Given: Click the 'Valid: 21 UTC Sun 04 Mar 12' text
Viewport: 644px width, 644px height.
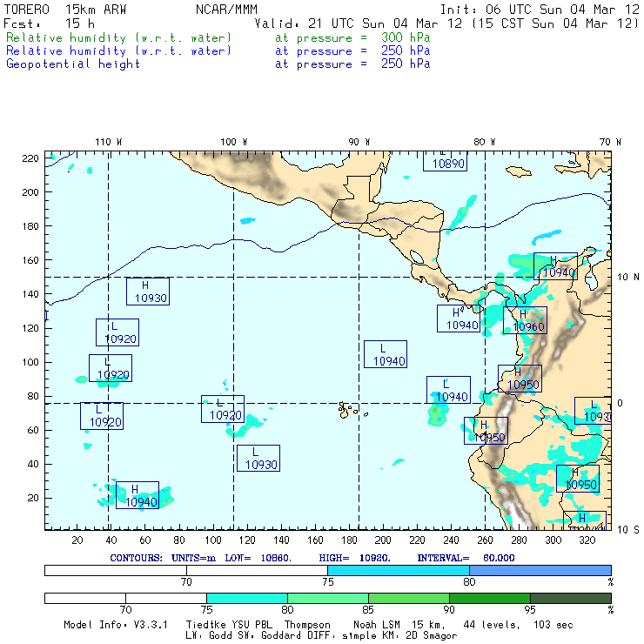Looking at the screenshot, I should [x=359, y=23].
